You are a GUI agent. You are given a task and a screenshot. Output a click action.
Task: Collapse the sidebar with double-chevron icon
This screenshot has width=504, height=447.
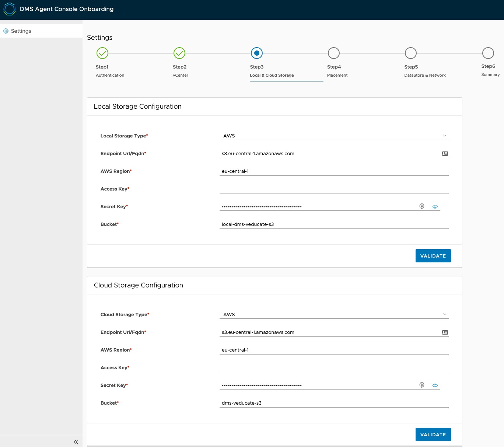point(76,441)
